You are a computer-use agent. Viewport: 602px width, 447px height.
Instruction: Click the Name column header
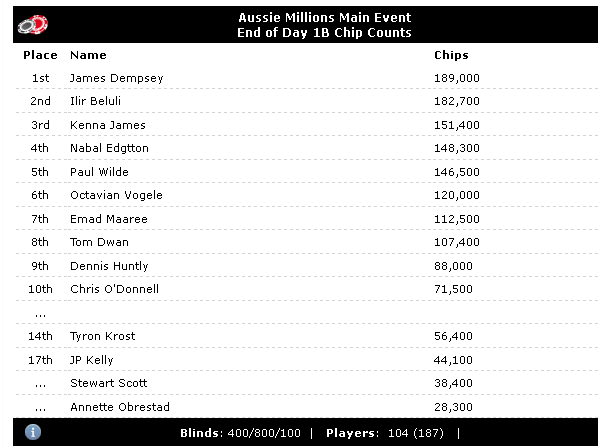pos(88,55)
